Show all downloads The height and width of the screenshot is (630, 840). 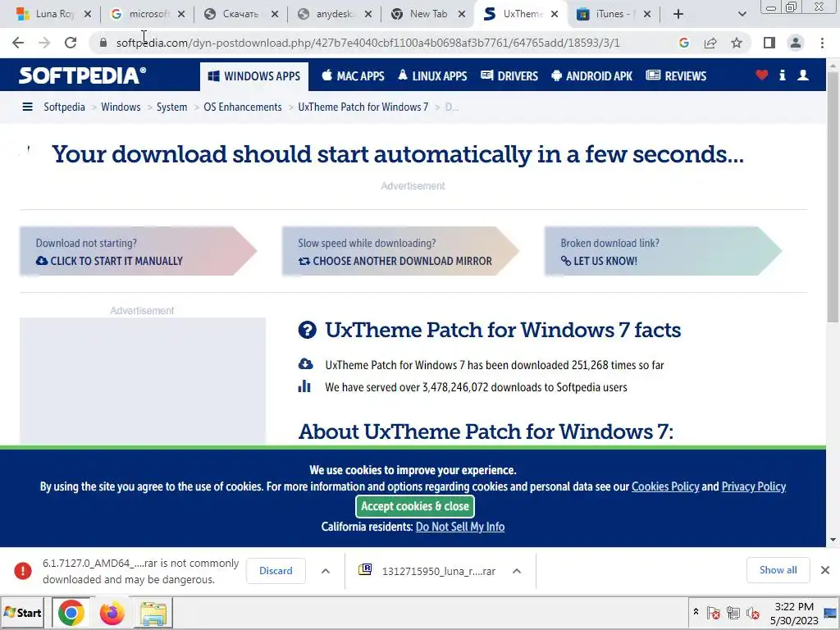point(778,570)
